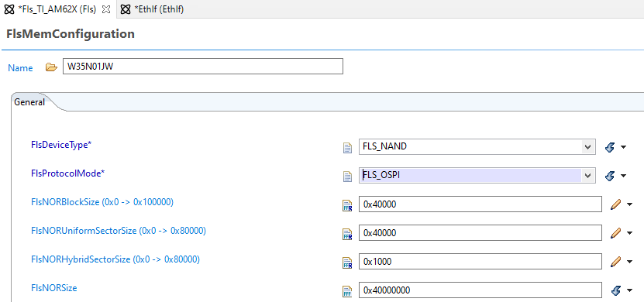Click the FlsNORHybridSectorSize value field
This screenshot has height=302, width=644.
tap(480, 262)
